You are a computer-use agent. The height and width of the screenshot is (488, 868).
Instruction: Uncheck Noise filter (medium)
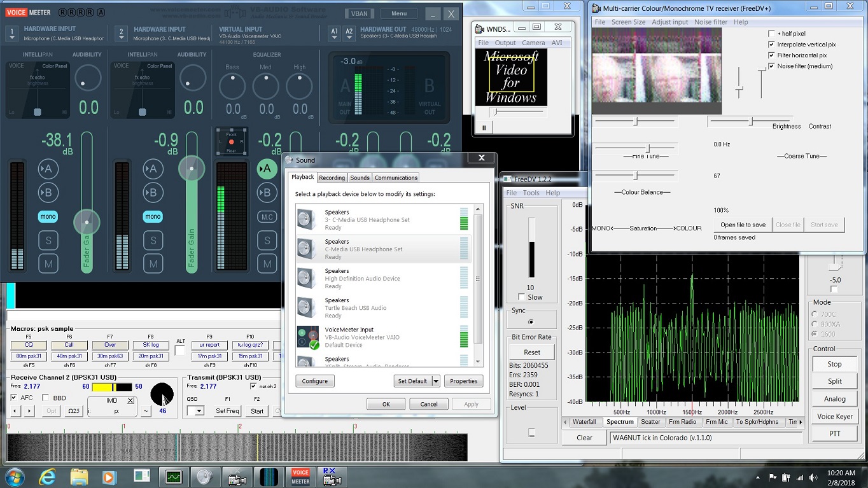pos(772,66)
